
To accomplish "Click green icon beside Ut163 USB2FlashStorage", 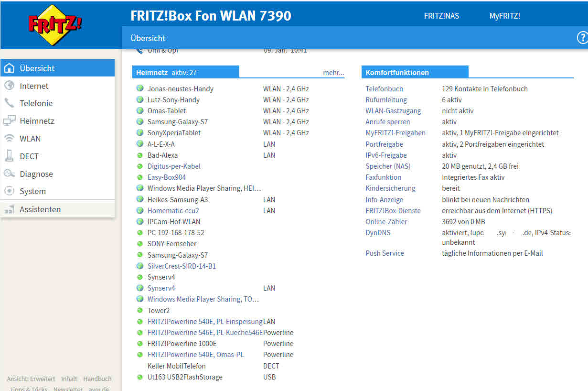I will [140, 377].
